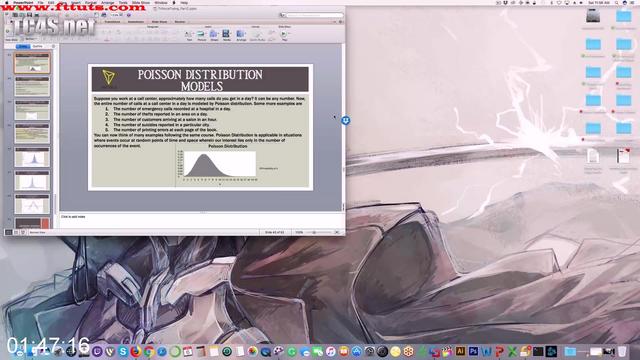Open Skype from the Dock
The width and height of the screenshot is (640, 360).
coord(123,351)
